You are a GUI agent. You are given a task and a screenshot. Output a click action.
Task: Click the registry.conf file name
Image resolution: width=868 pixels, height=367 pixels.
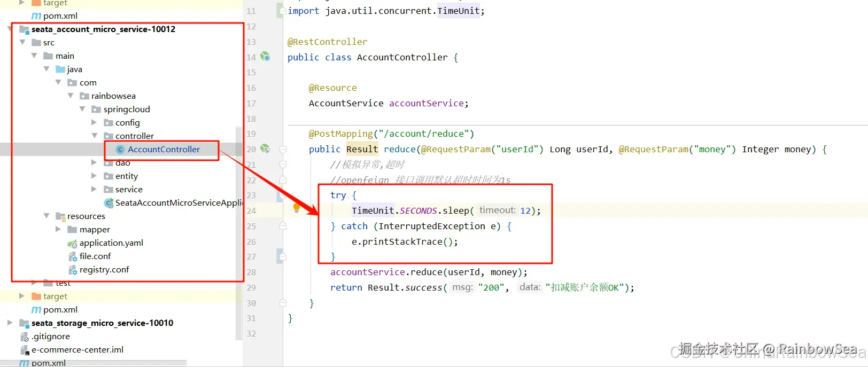(x=104, y=270)
